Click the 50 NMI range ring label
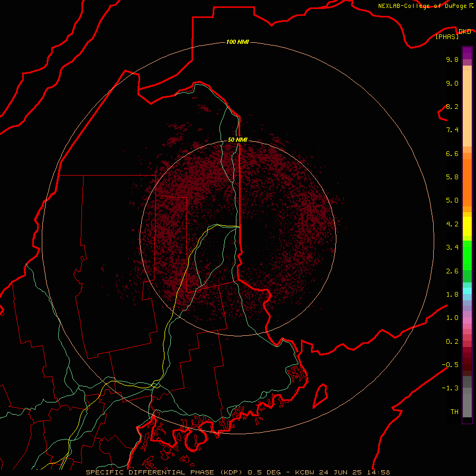 (237, 140)
